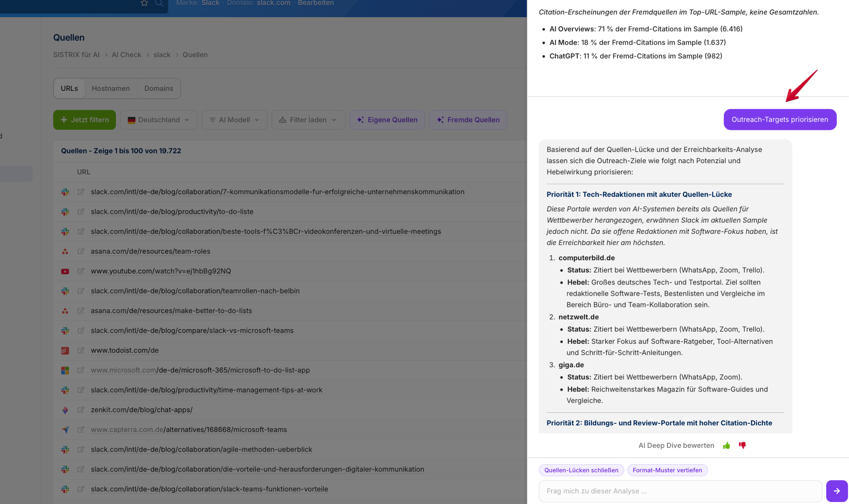The image size is (849, 504).
Task: Go to slack breadcrumb
Action: coord(162,55)
